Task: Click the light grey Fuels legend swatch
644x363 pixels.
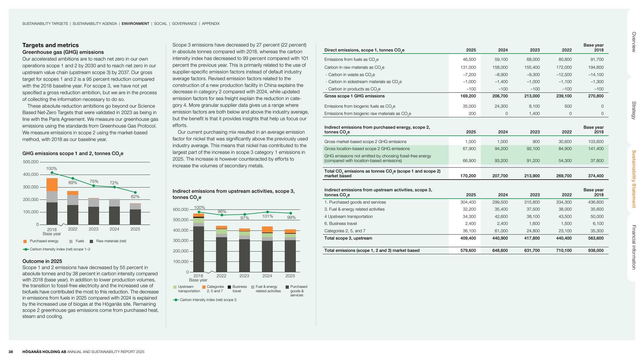Action: coord(71,241)
